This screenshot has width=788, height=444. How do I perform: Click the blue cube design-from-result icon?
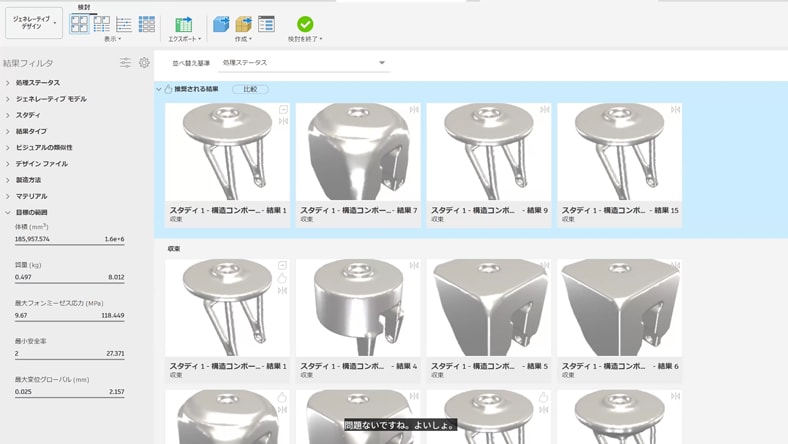(221, 24)
